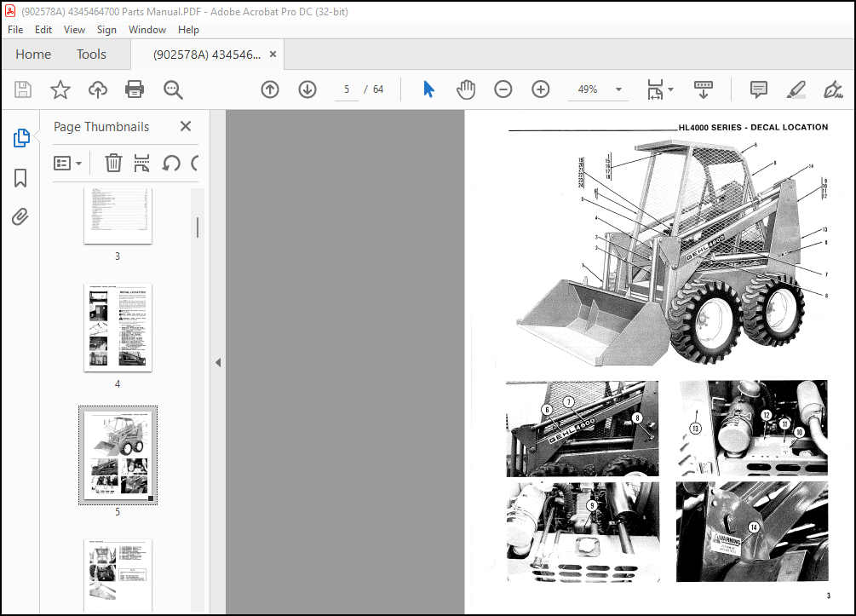Click the rotate clockwise icon
856x616 pixels.
(195, 163)
